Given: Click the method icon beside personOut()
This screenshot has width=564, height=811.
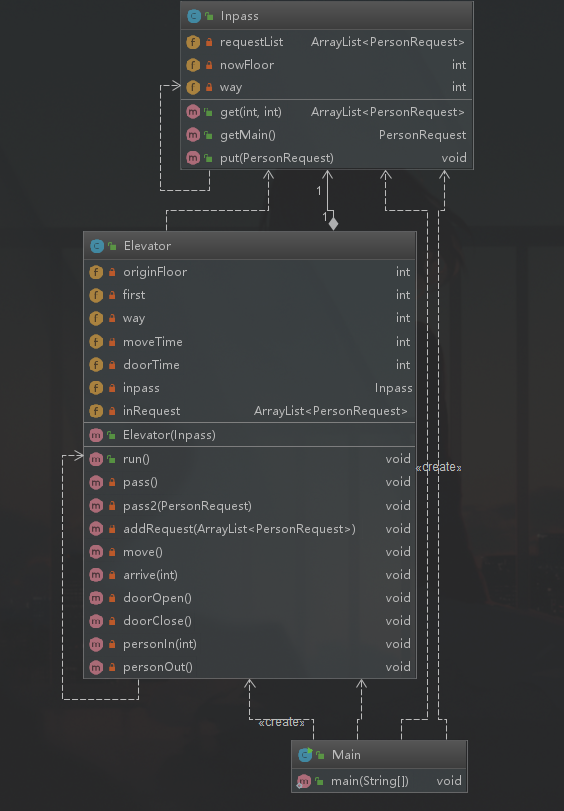Looking at the screenshot, I should point(96,667).
